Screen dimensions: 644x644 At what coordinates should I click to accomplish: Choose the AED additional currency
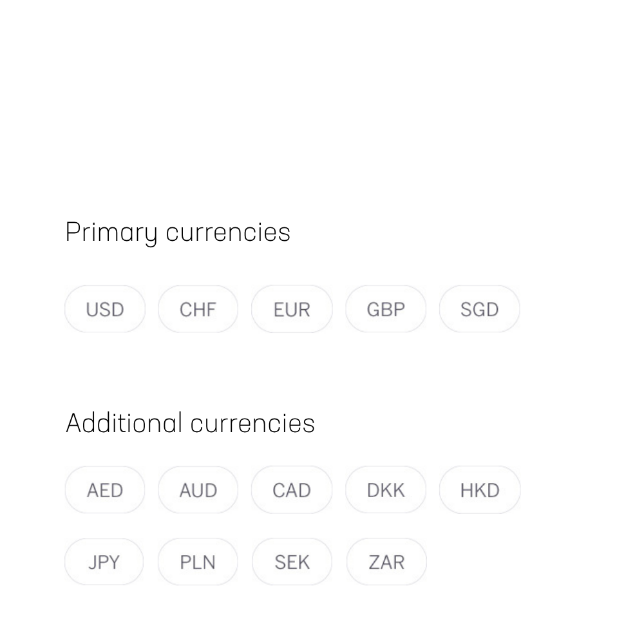tap(105, 489)
